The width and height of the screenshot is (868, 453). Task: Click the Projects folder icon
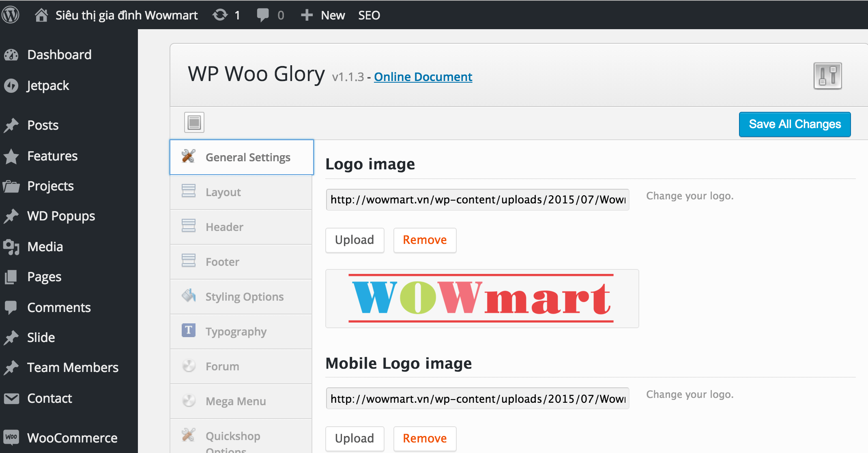point(11,186)
